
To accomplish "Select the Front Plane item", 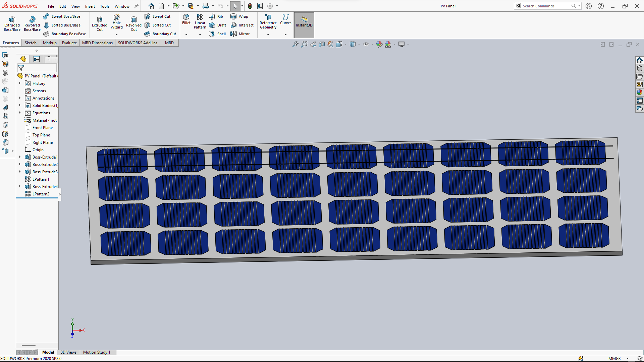I will point(39,128).
